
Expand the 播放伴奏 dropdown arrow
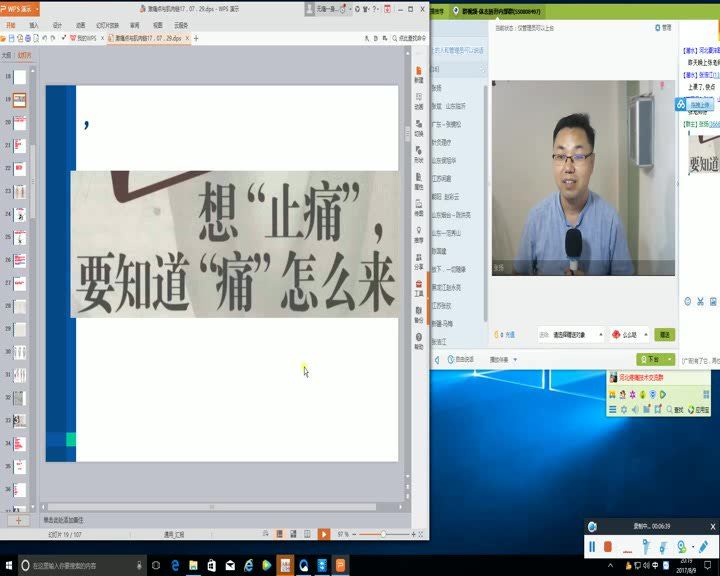pyautogui.click(x=515, y=360)
